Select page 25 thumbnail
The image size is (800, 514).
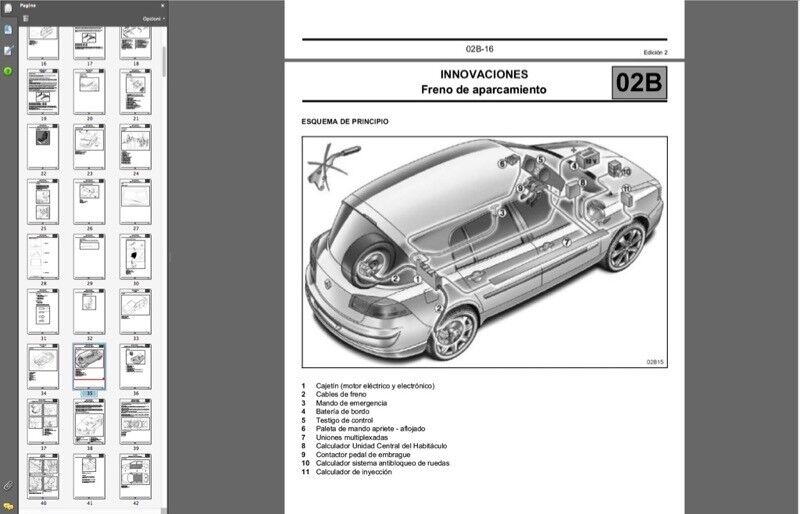(43, 202)
